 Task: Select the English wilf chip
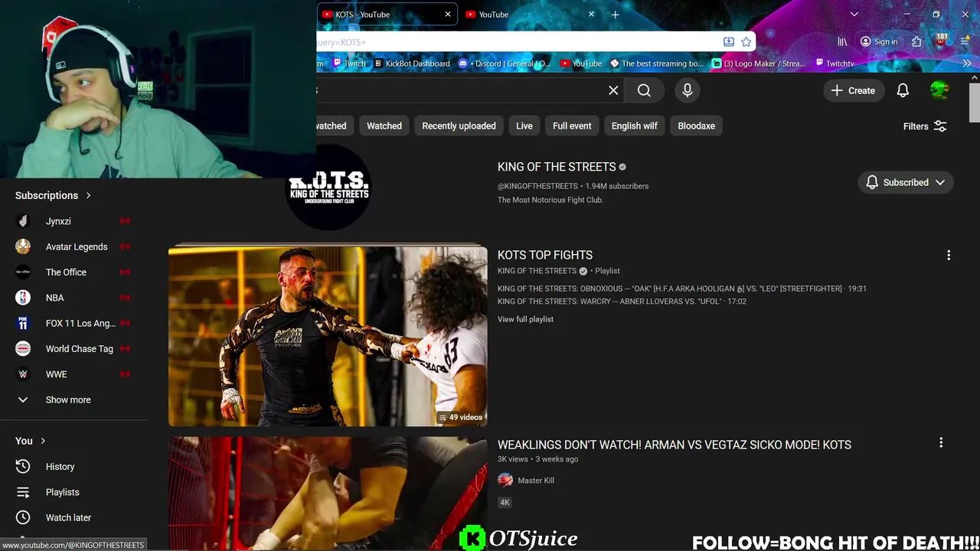coord(635,126)
